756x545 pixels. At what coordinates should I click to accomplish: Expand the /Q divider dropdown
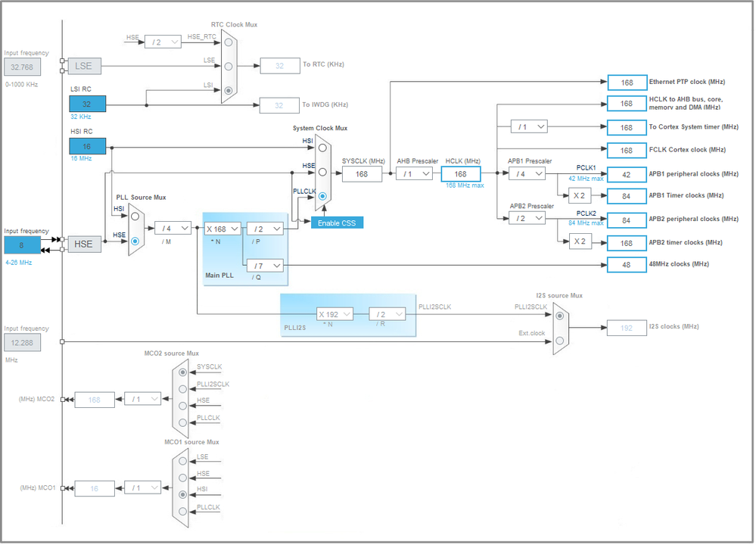(265, 266)
